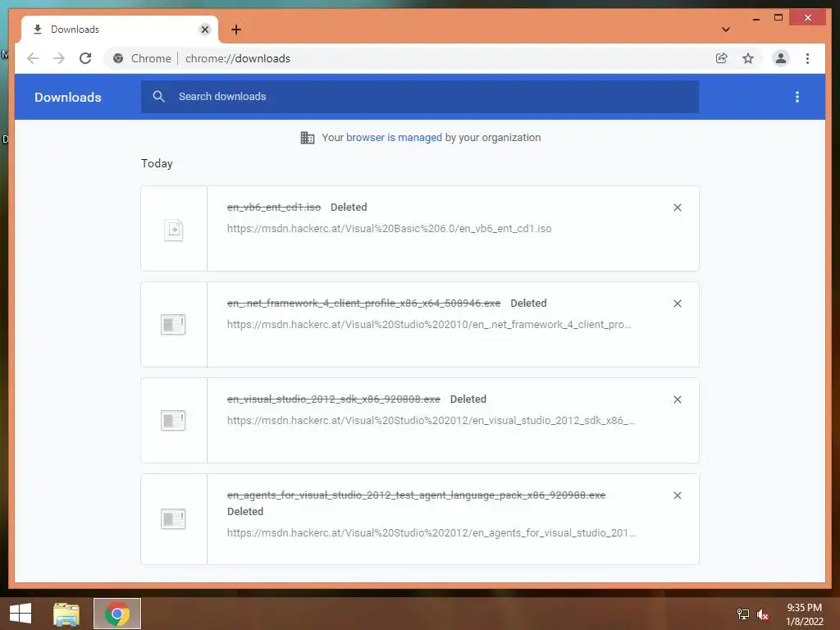Screen dimensions: 840x630
Task: Click the managed organization building icon
Action: tap(308, 138)
